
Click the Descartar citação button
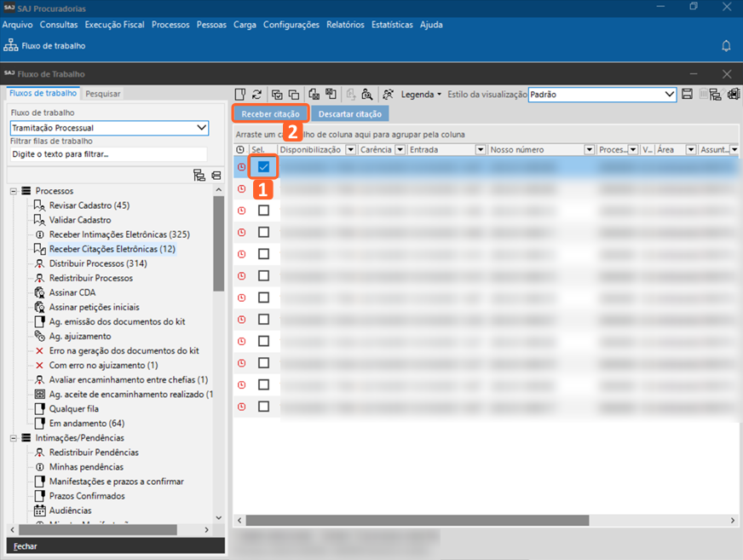point(349,113)
